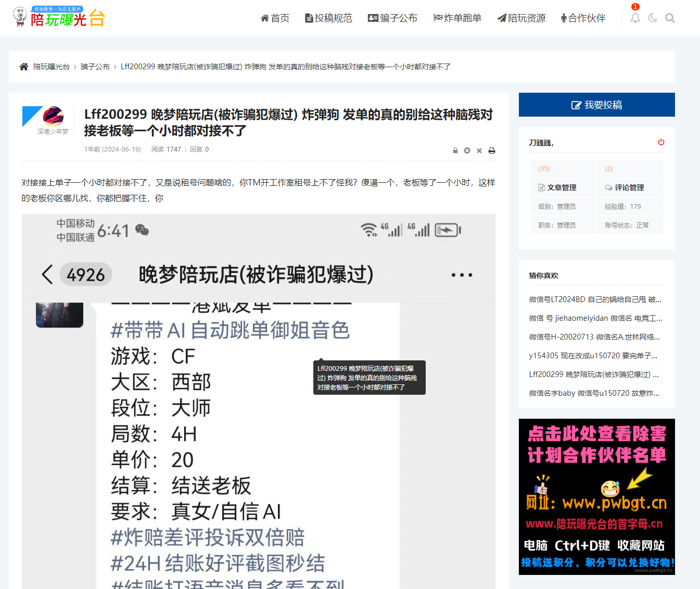The width and height of the screenshot is (700, 589).
Task: Toggle dark mode with the moon icon
Action: (x=653, y=18)
